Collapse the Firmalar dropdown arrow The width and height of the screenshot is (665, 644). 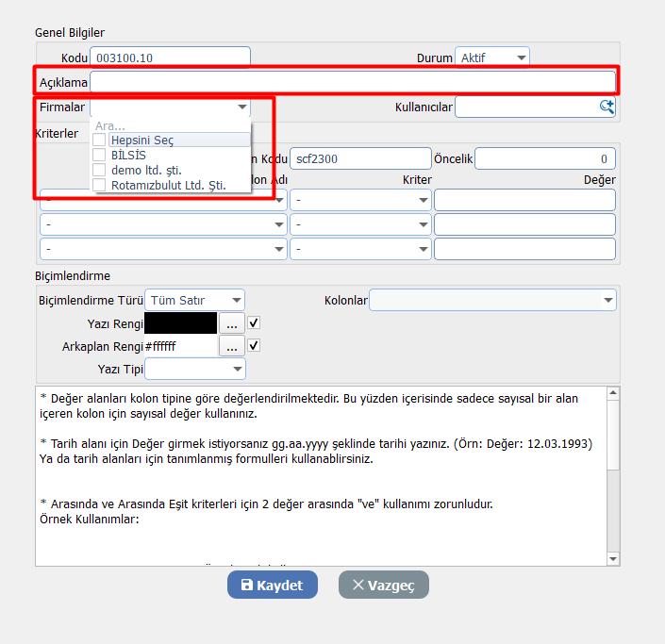pos(242,107)
